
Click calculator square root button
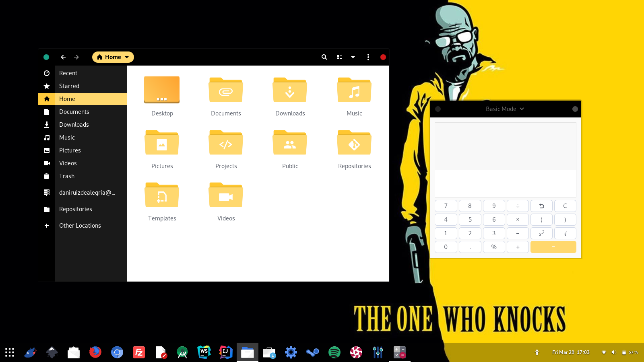tap(565, 233)
